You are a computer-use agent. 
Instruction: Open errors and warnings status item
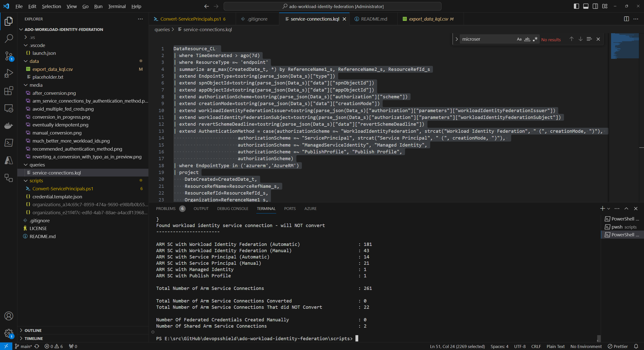[x=54, y=346]
